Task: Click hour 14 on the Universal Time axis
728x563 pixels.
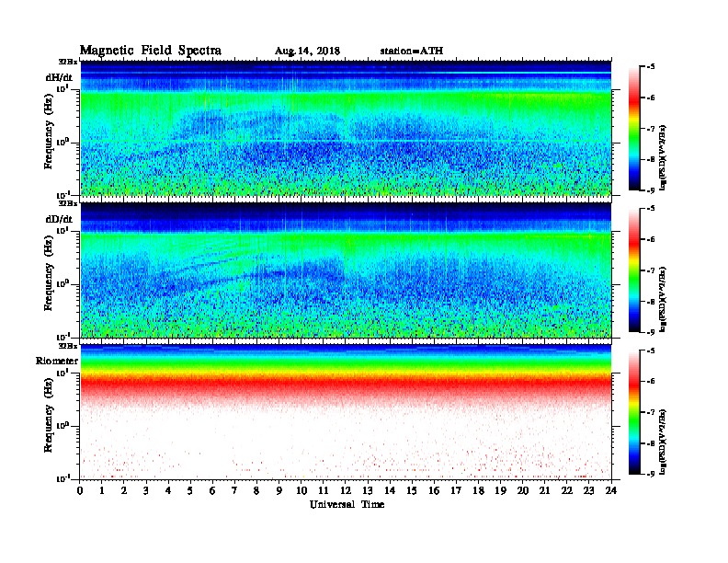Action: coord(390,490)
